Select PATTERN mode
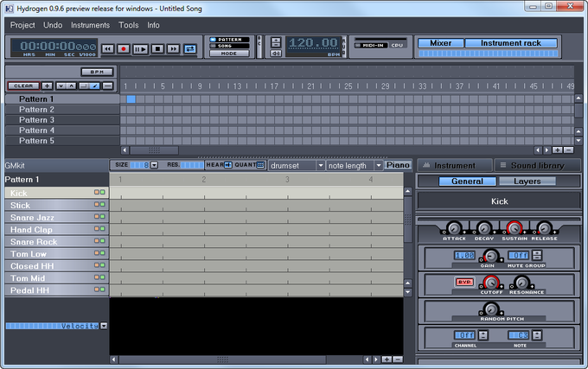The image size is (588, 369). (x=229, y=40)
